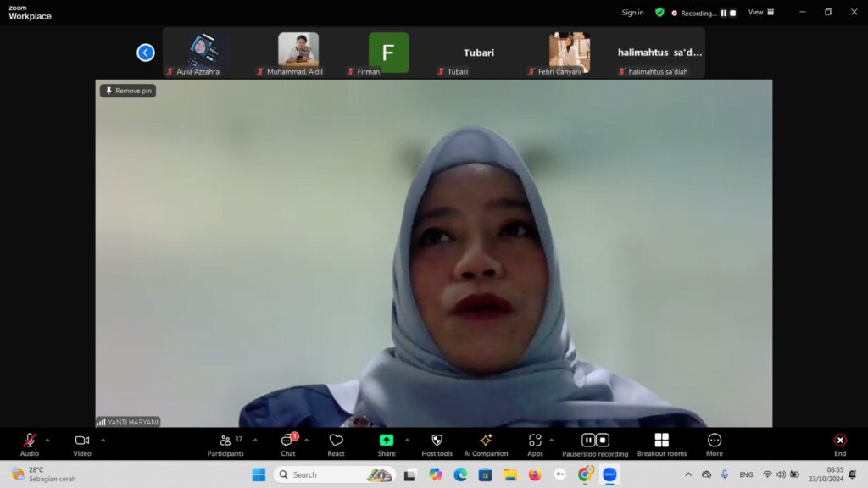The width and height of the screenshot is (868, 488).
Task: Click the green Share screen icon
Action: tap(386, 441)
